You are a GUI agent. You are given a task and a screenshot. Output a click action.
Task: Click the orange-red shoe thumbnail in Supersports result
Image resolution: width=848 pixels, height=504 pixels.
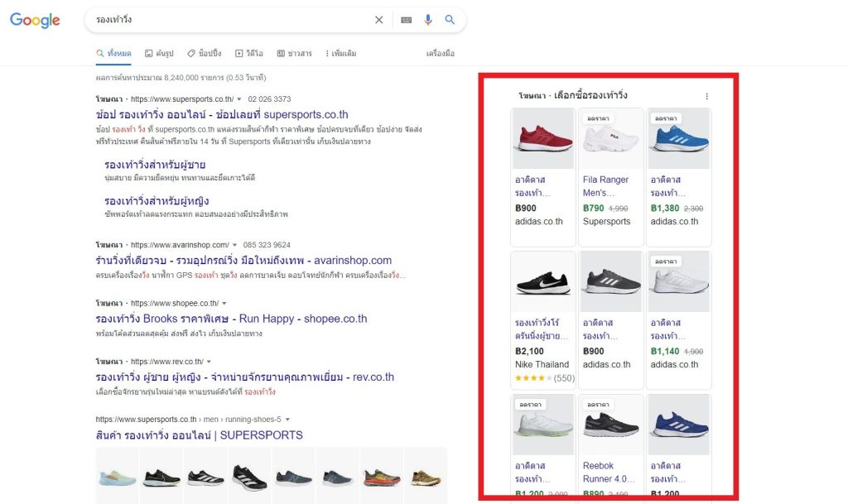381,478
